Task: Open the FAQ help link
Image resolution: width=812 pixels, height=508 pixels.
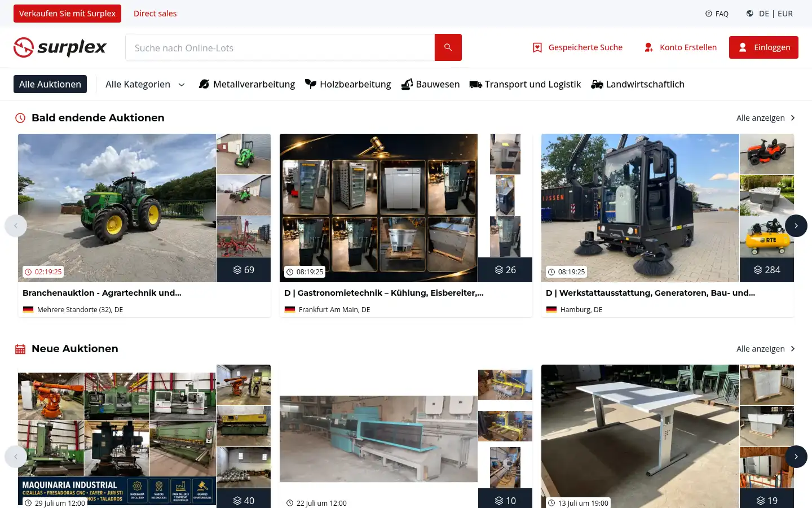Action: (x=717, y=14)
